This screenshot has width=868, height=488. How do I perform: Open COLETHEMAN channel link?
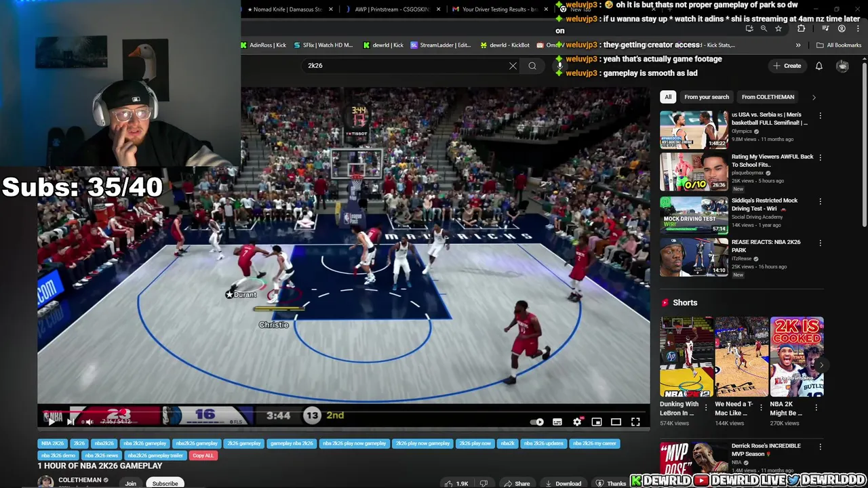tap(79, 480)
